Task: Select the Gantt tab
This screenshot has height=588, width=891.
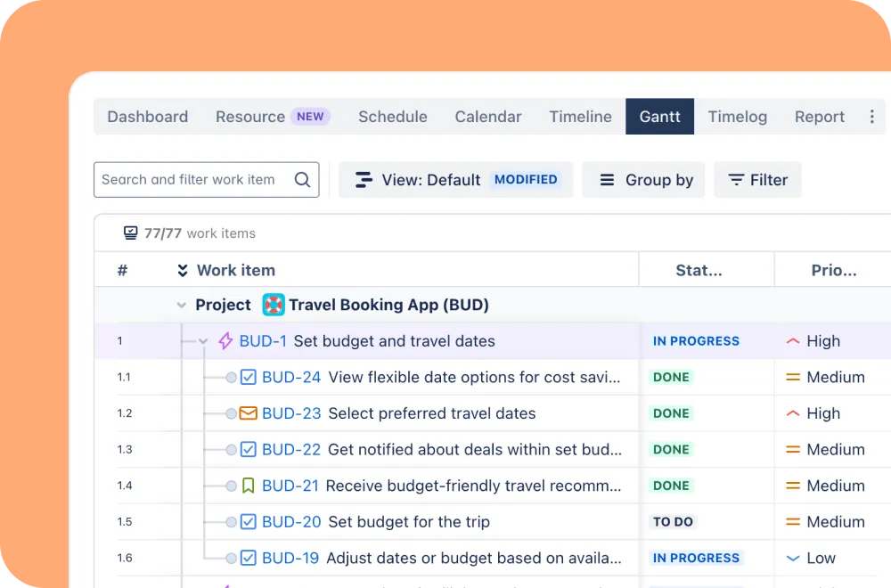Action: (659, 117)
